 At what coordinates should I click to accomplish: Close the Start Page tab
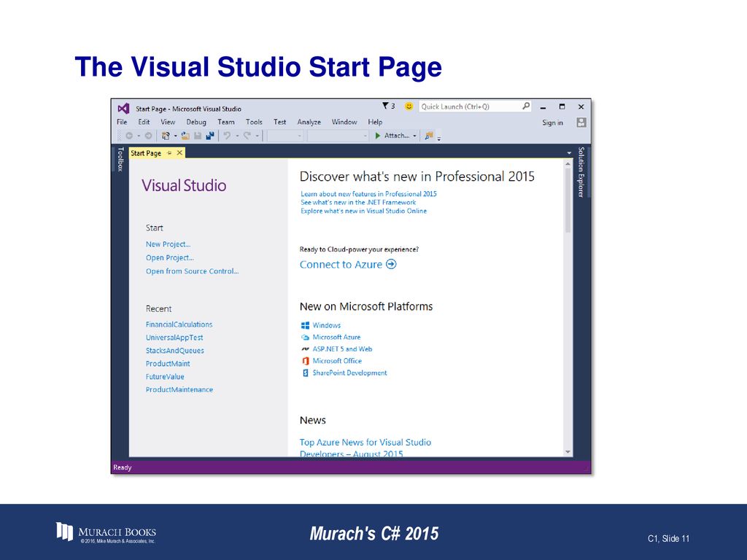coord(179,153)
